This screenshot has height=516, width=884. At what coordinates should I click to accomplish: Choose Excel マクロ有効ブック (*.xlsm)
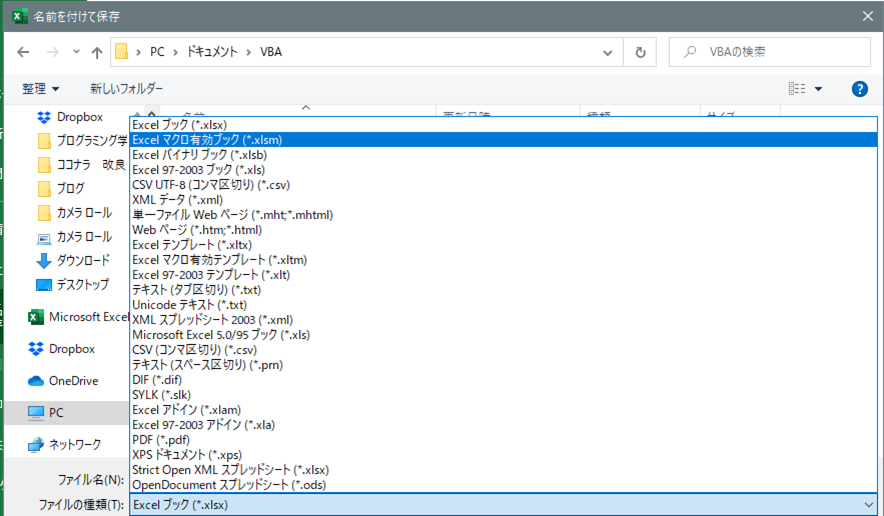(503, 140)
